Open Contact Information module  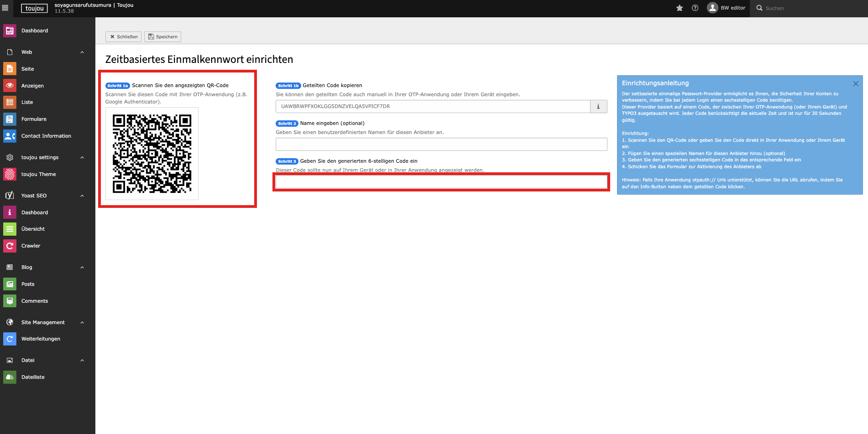pyautogui.click(x=46, y=136)
